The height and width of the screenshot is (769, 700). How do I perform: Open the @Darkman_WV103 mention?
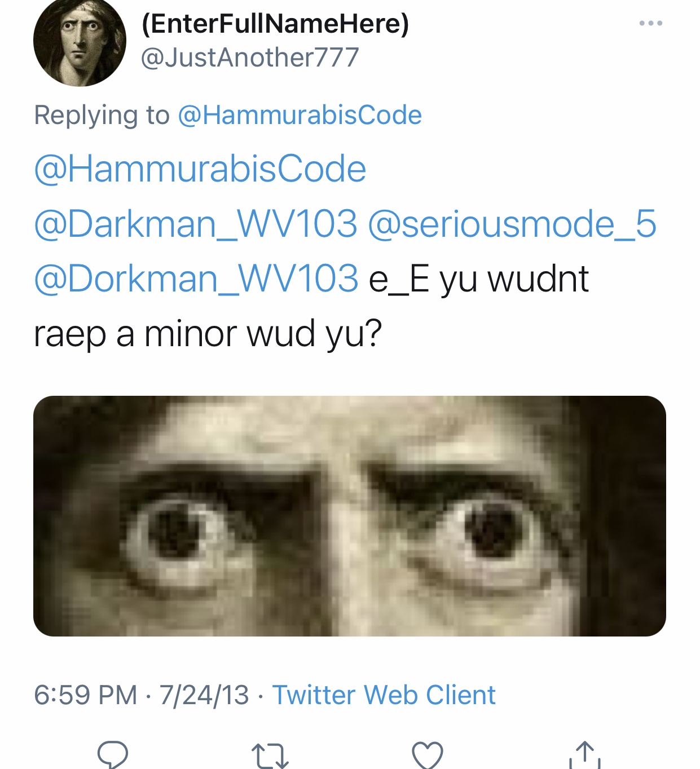[196, 224]
